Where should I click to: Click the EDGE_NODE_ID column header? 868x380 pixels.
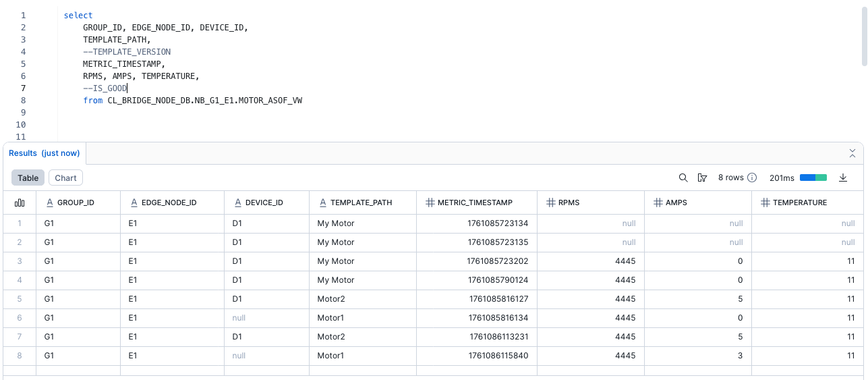tap(169, 202)
